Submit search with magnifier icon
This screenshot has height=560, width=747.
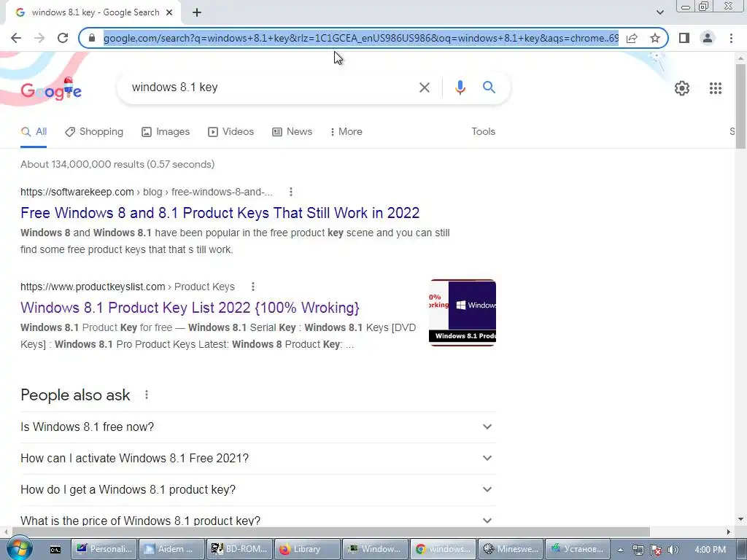click(489, 87)
